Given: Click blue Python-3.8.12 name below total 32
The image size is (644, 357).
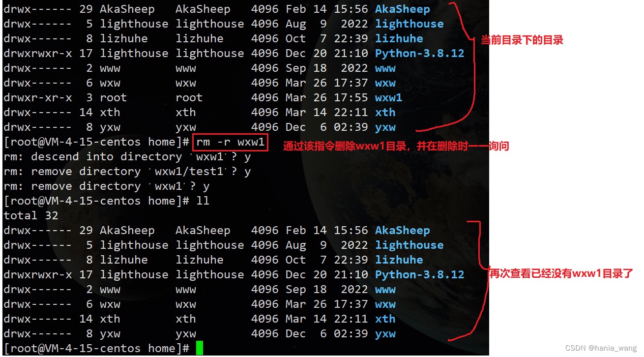Looking at the screenshot, I should pos(419,275).
